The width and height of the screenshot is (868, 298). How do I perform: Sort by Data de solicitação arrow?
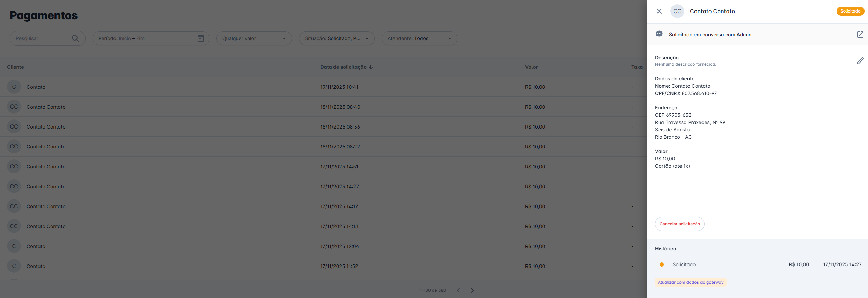(x=371, y=67)
